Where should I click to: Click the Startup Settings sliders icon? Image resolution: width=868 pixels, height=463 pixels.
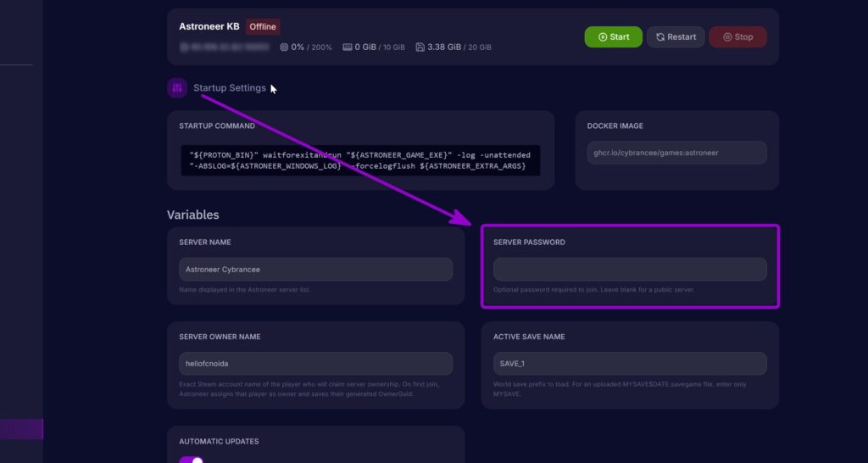[x=177, y=88]
